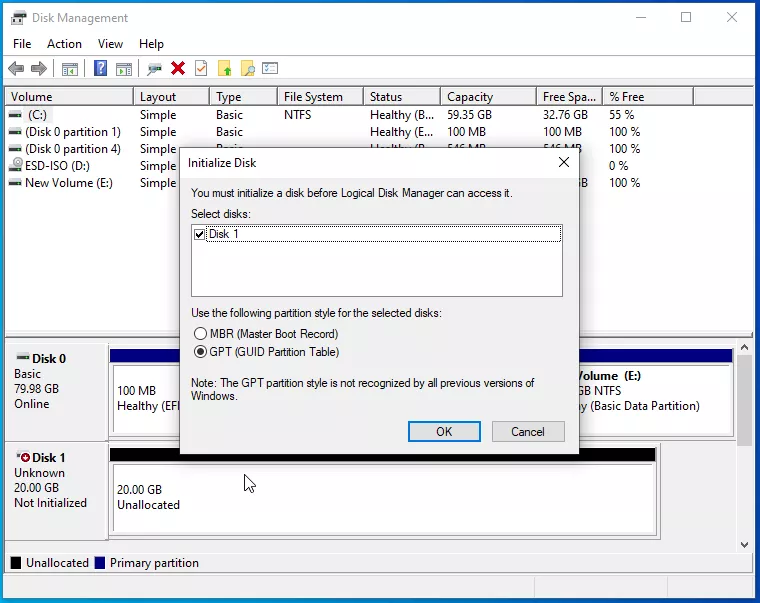Click the Back arrow toolbar icon
The image size is (760, 603).
coord(16,69)
